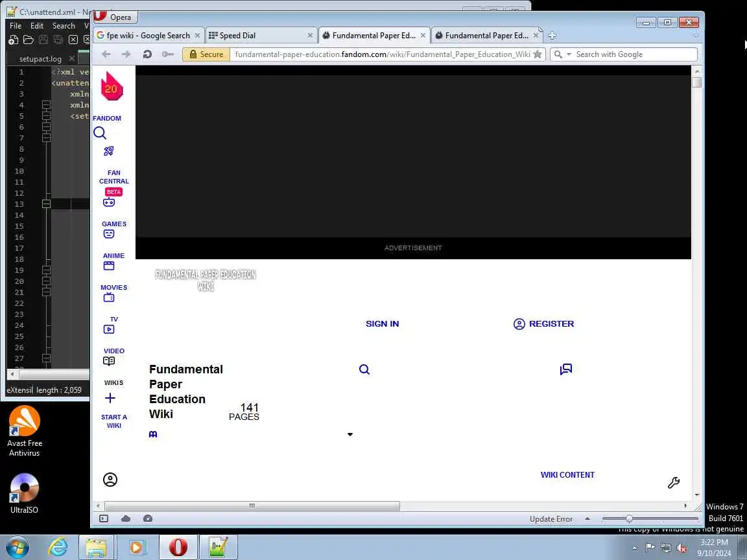Toggle the Opera panels icon
Screen dimensions: 747x560
pyautogui.click(x=104, y=519)
